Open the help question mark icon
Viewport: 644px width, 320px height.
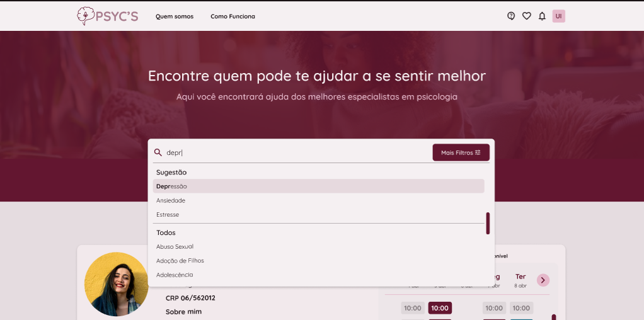point(511,16)
